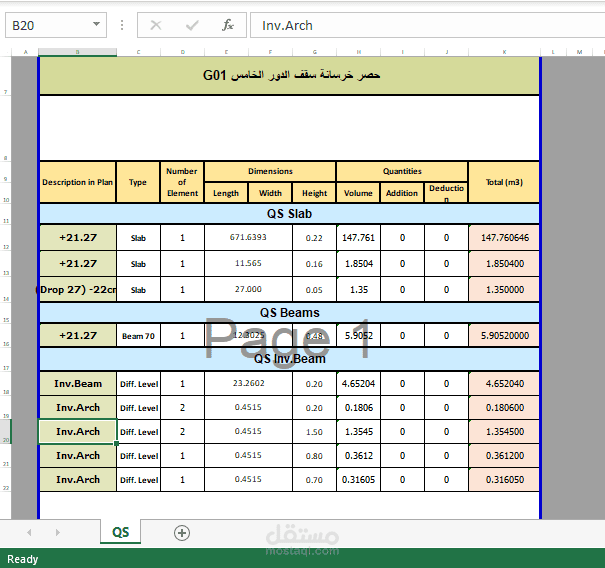605x568 pixels.
Task: Click the formula bar options dots
Action: pos(122,25)
